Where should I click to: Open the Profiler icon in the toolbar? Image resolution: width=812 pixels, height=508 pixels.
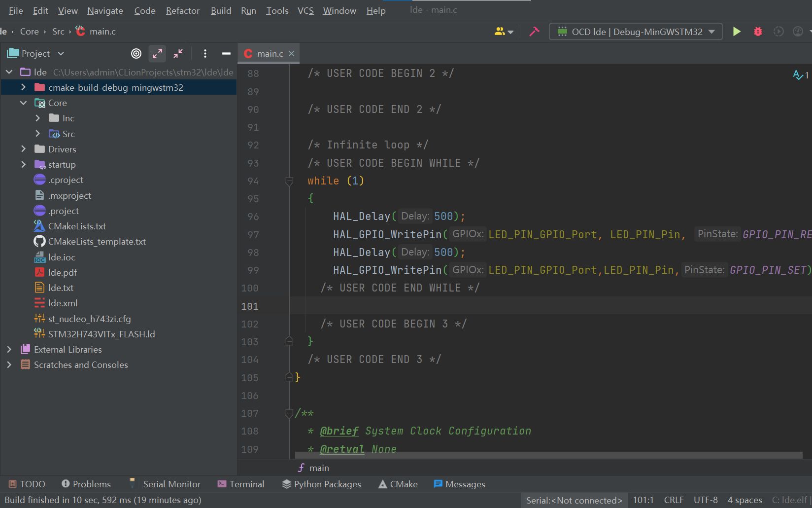797,31
